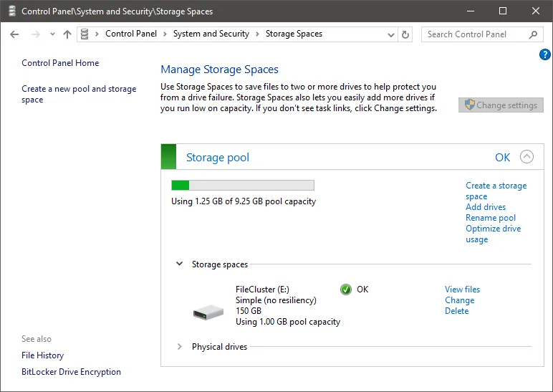Go up one level with the up arrow
Screen dimensions: 553x392
tap(67, 34)
